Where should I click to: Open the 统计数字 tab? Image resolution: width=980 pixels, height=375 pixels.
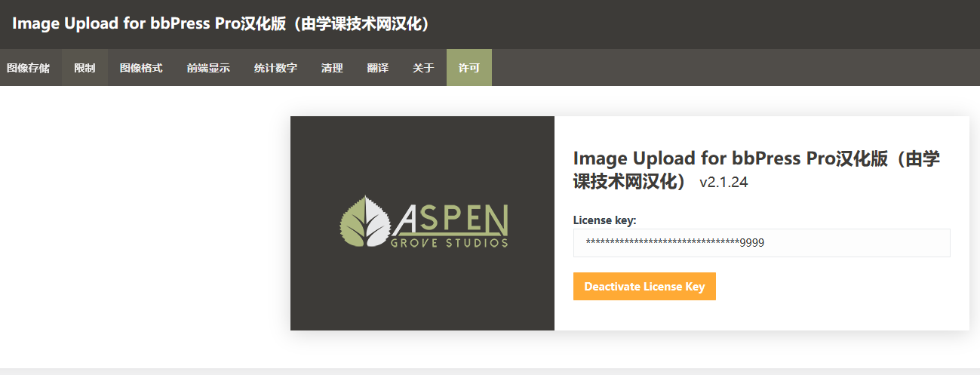click(275, 68)
